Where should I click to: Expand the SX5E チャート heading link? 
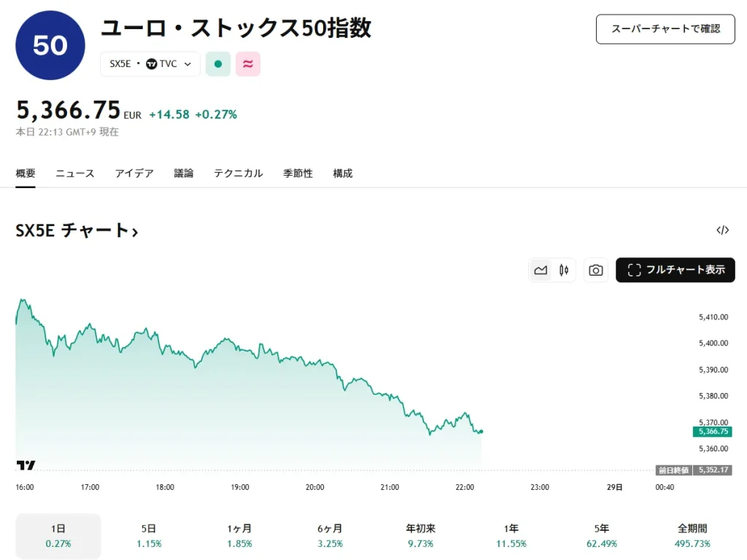click(x=77, y=230)
